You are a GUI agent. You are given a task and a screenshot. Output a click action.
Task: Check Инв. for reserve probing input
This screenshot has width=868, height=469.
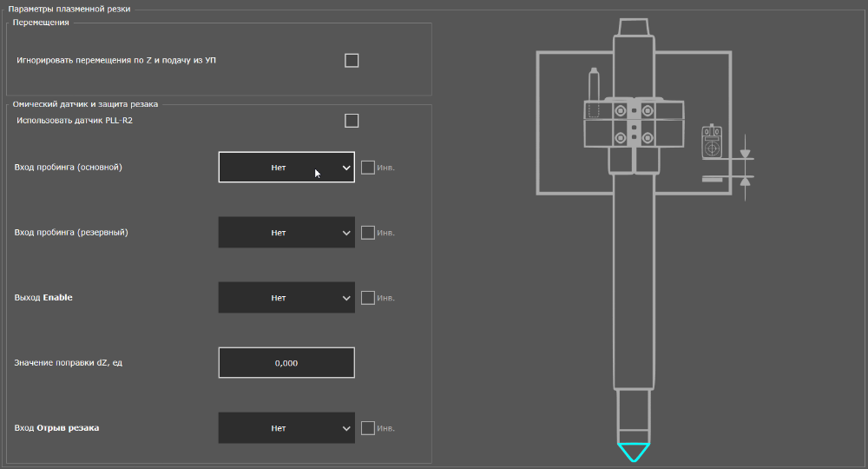tap(367, 233)
